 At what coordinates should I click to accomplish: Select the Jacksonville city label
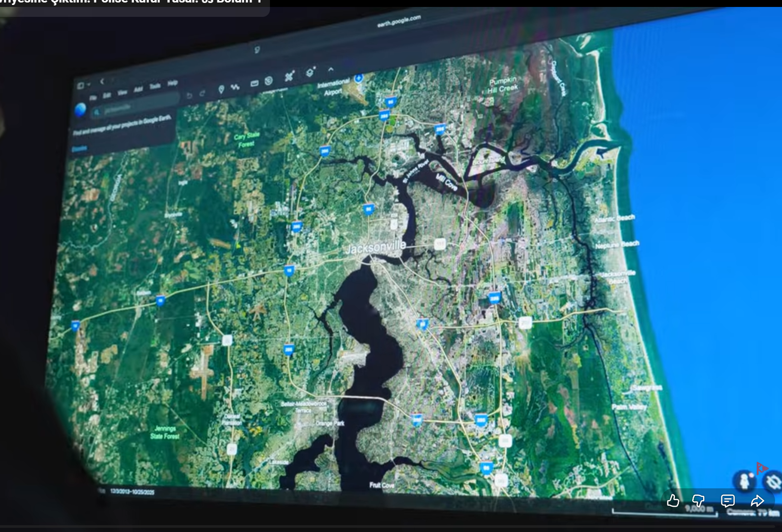[376, 247]
